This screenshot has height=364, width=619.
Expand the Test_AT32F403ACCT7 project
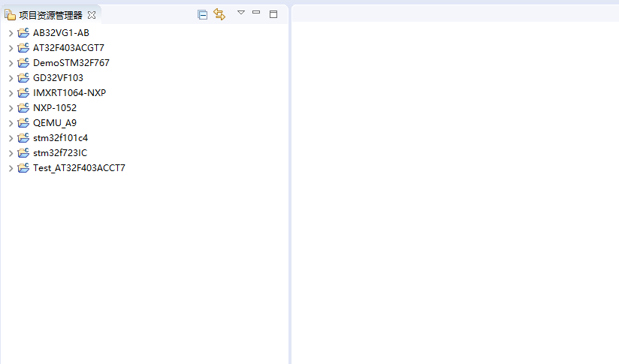pos(11,168)
